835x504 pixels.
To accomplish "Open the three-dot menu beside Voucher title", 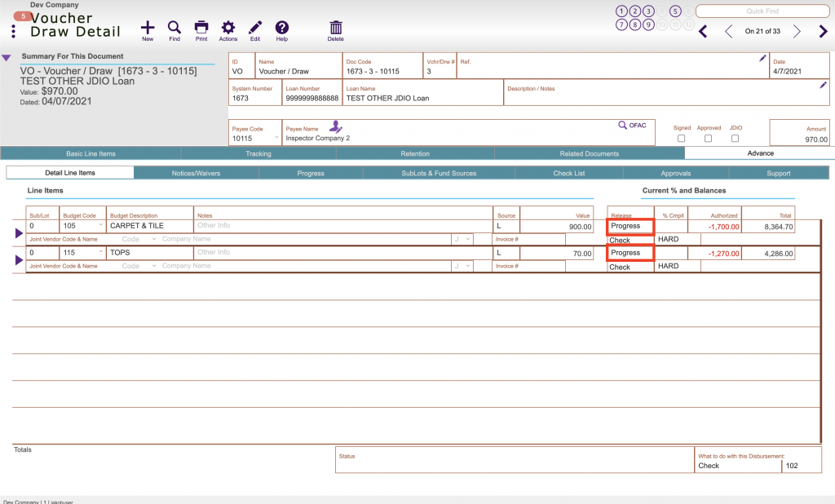I will pyautogui.click(x=13, y=32).
